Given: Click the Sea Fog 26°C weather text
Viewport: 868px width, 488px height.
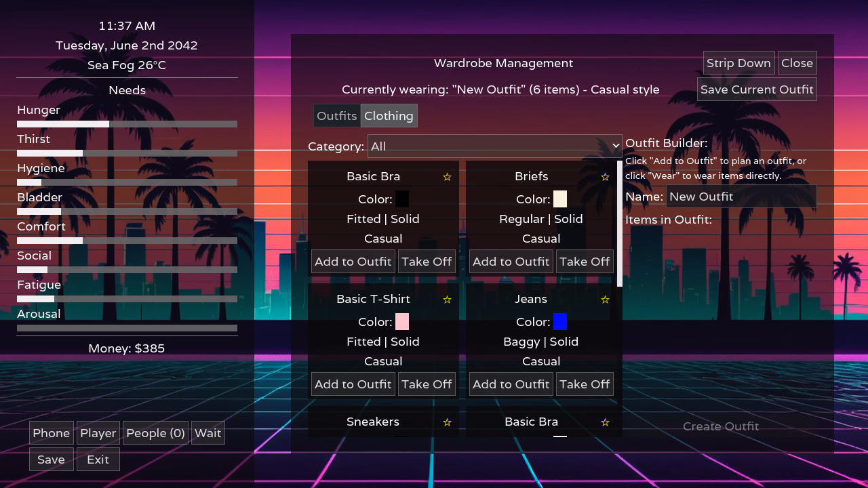Looking at the screenshot, I should [x=127, y=65].
